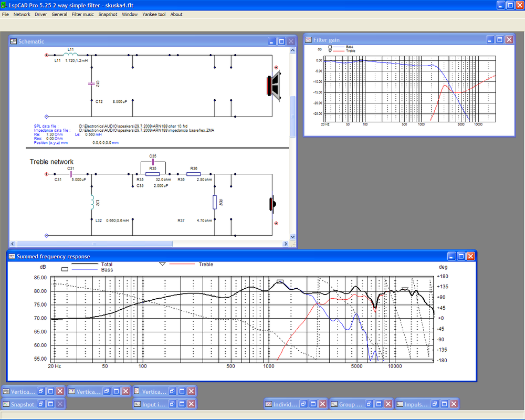Click the "Total" legend label in summed response

107,264
